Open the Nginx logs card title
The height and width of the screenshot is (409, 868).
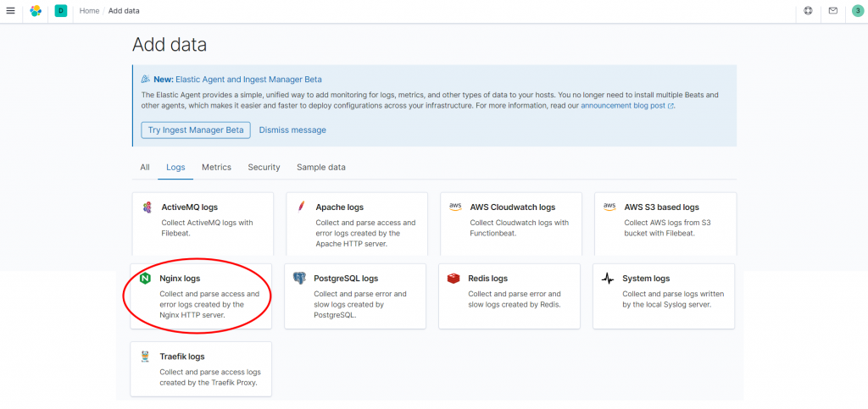(180, 279)
